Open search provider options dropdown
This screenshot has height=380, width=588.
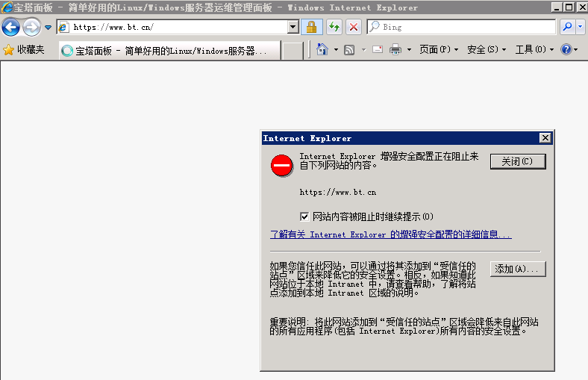click(580, 27)
